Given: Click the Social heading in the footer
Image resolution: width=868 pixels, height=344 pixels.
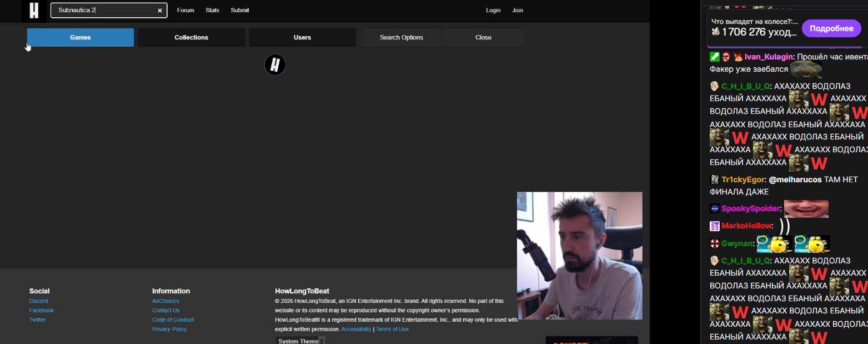Looking at the screenshot, I should 39,291.
